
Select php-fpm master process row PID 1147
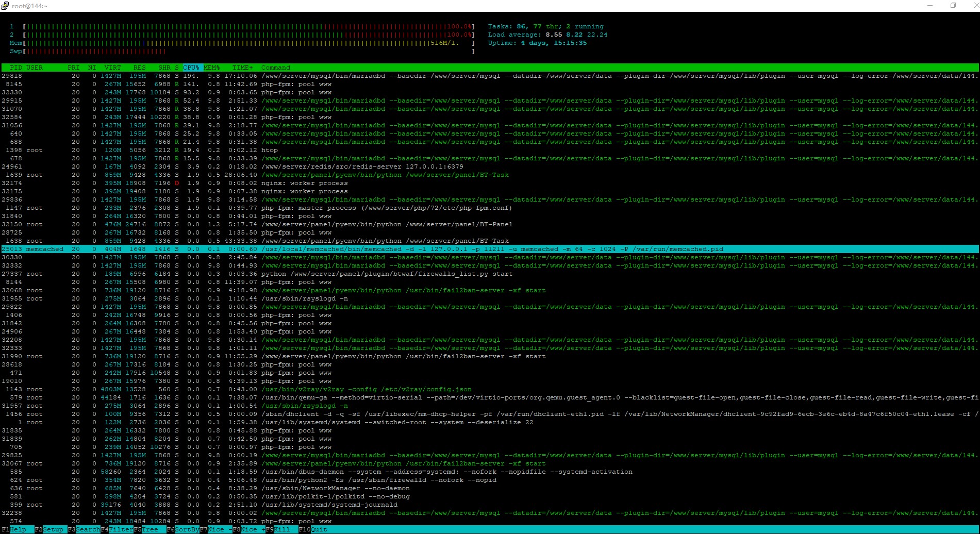point(490,208)
